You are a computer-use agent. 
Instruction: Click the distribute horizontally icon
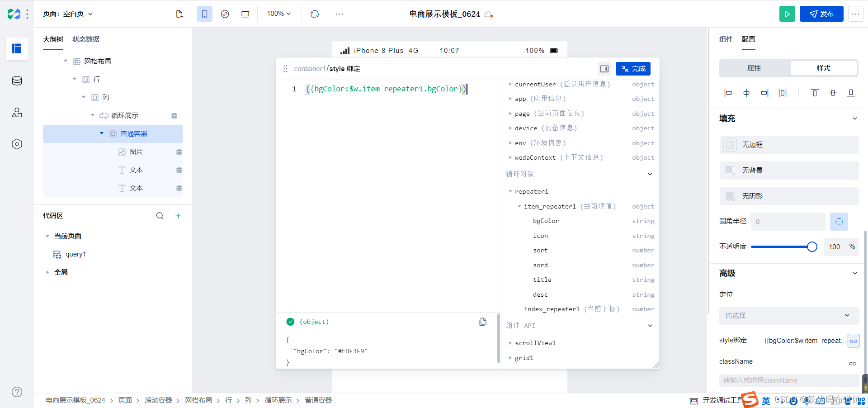click(x=783, y=93)
